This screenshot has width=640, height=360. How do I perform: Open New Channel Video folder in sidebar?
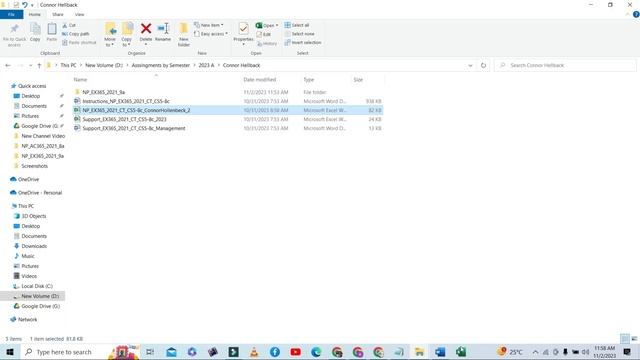pyautogui.click(x=43, y=136)
